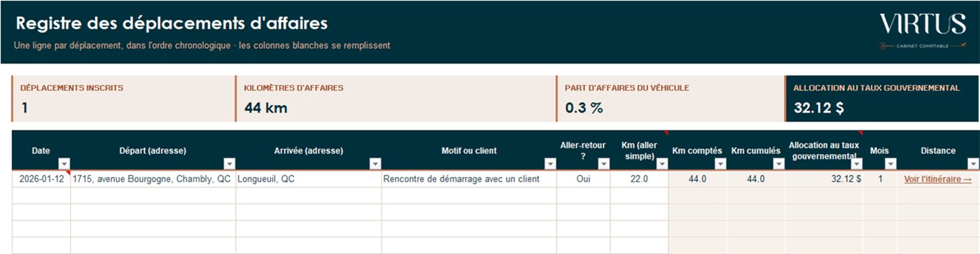Screen dimensions: 980x254
Task: Click the Distance column header
Action: point(937,150)
